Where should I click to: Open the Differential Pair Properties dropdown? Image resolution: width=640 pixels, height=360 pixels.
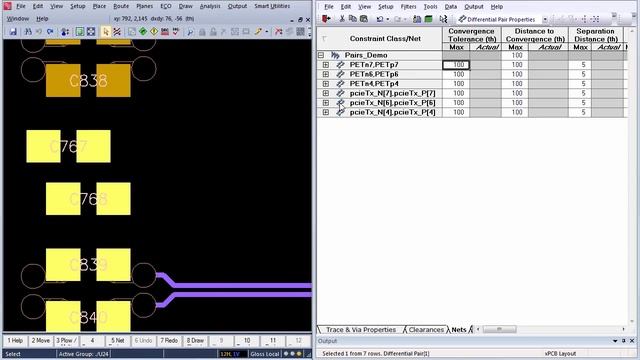coord(545,19)
